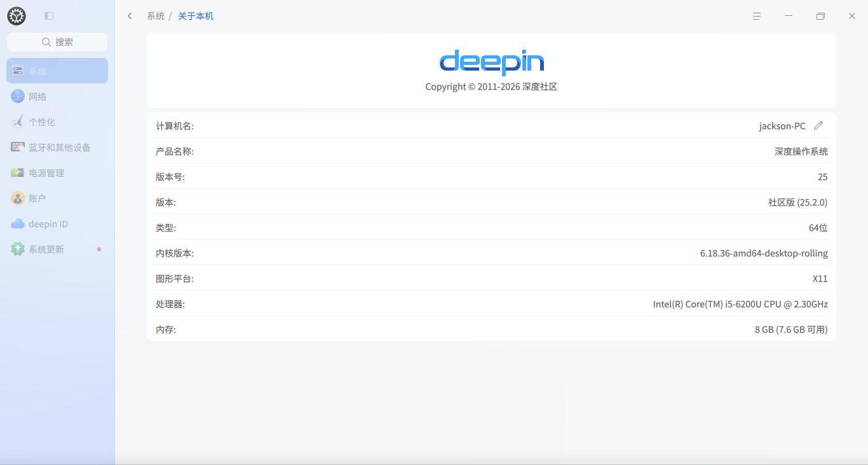Go back with the left arrow
The width and height of the screenshot is (868, 465).
click(x=130, y=16)
